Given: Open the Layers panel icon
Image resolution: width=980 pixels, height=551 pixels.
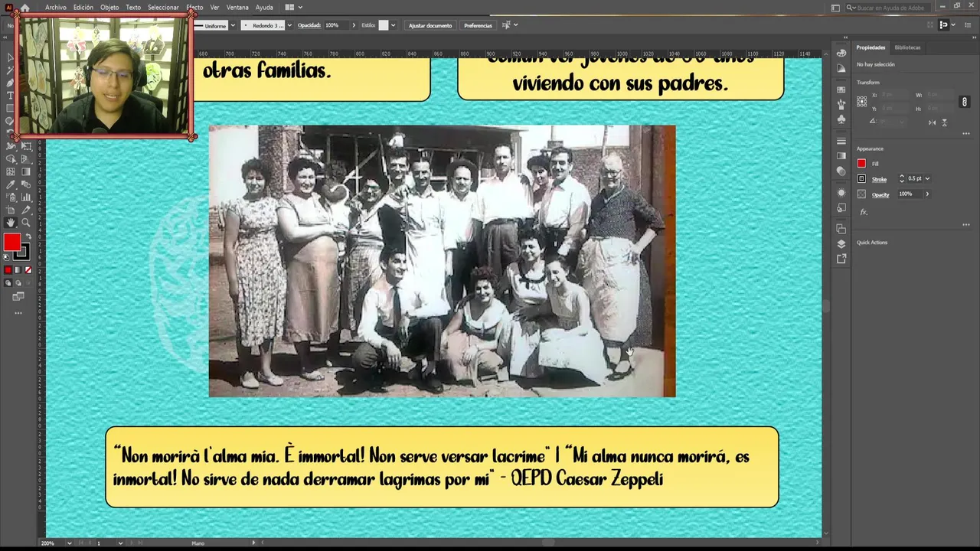Looking at the screenshot, I should (x=841, y=243).
